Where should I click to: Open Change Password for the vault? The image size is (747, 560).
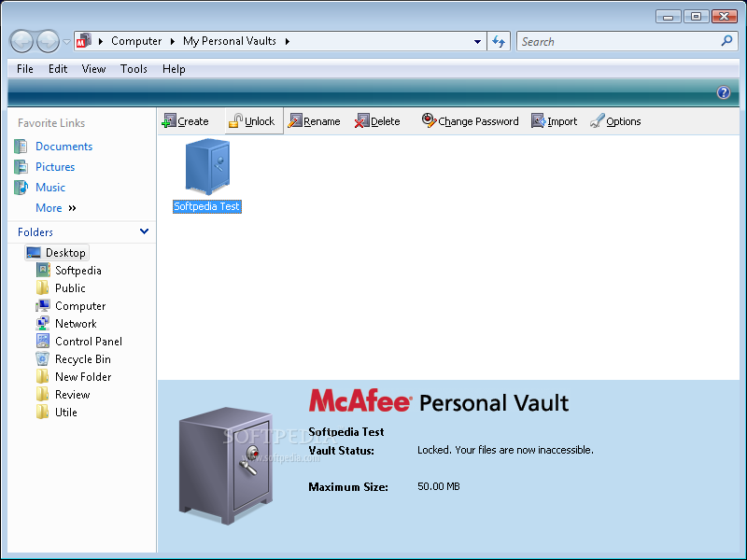click(471, 121)
